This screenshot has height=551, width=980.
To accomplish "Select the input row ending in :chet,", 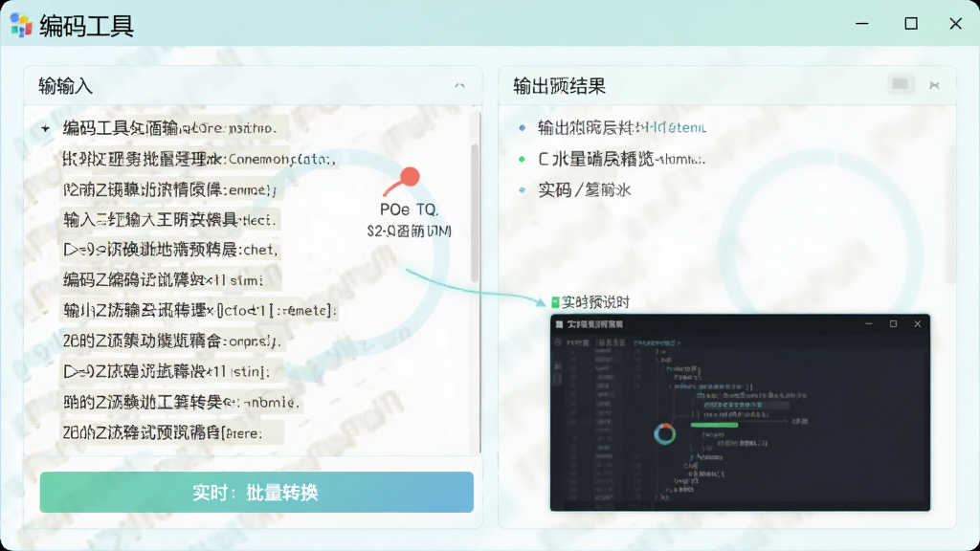I will (170, 250).
